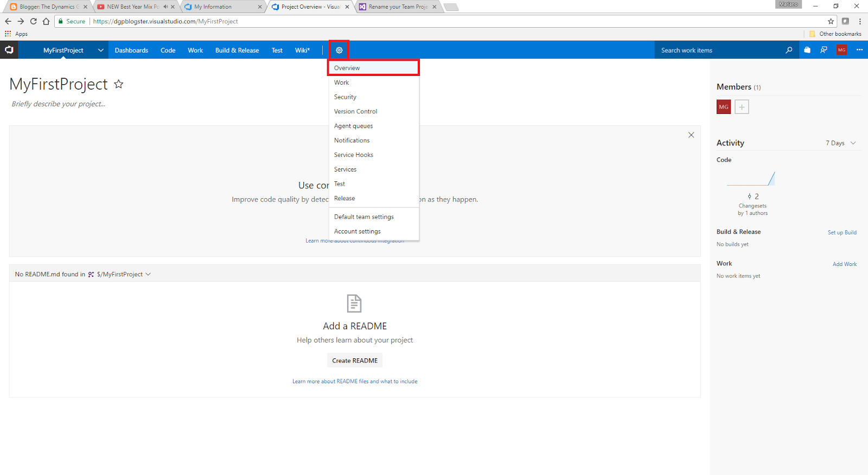Open the feedback chat icon

click(x=824, y=50)
